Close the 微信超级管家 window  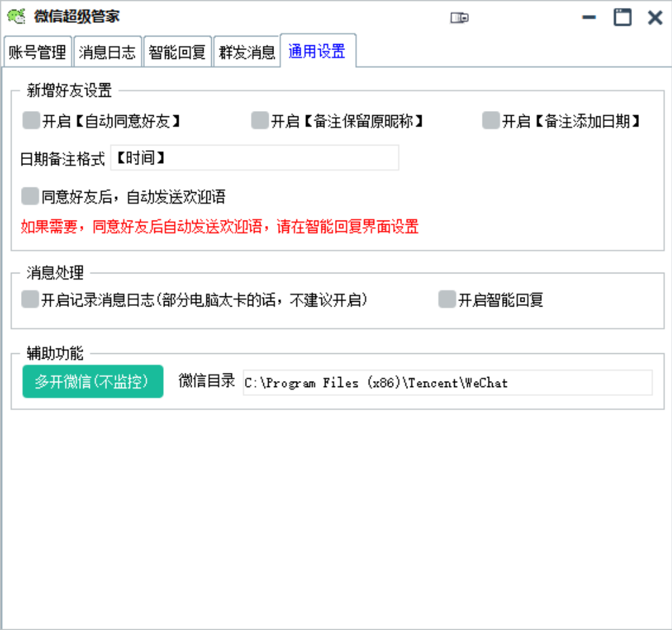pyautogui.click(x=655, y=18)
